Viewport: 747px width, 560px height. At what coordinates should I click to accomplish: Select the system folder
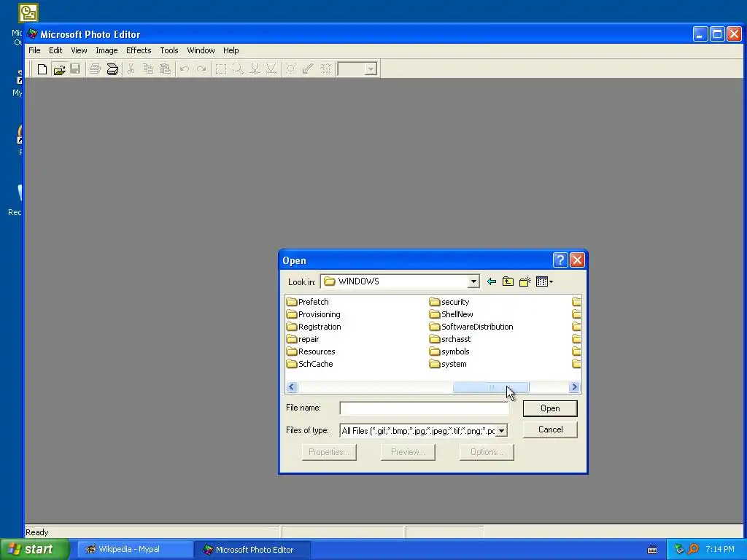[448, 364]
